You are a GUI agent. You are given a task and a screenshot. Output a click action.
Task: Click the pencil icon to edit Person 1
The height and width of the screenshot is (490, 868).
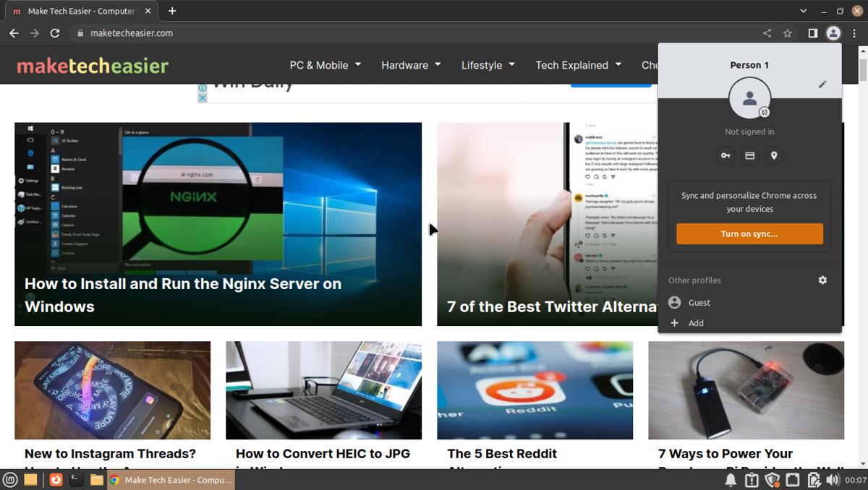pos(822,84)
